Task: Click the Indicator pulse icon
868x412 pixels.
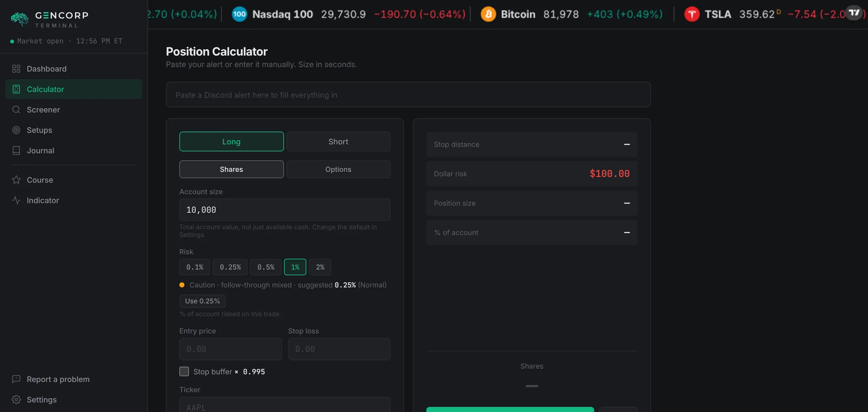Action: (16, 200)
